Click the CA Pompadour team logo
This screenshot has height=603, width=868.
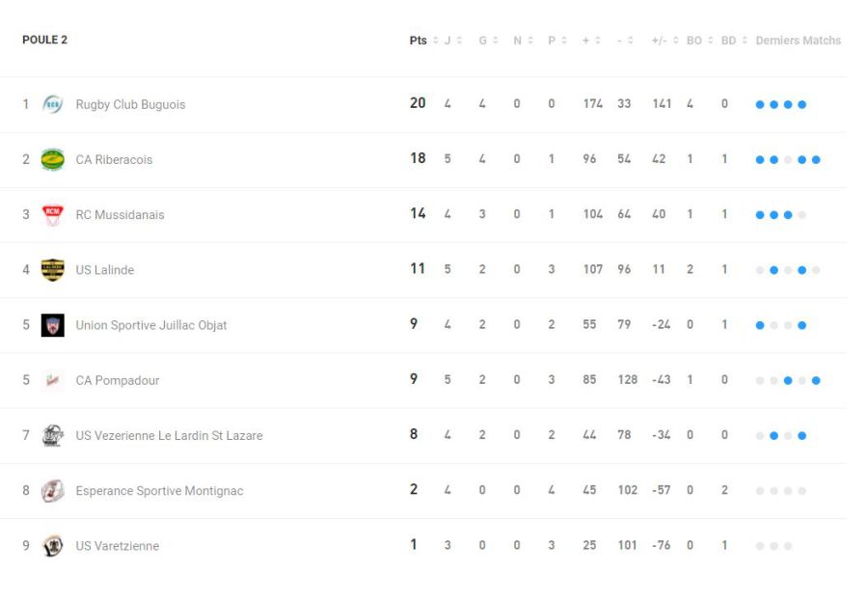[52, 380]
